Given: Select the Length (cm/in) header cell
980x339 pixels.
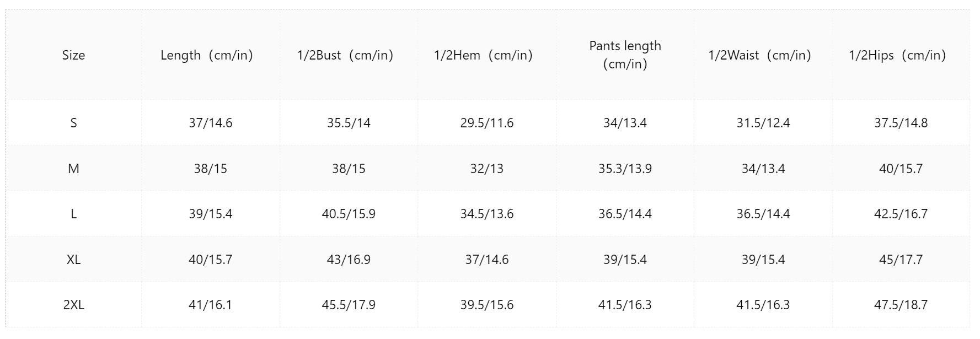Looking at the screenshot, I should pos(210,55).
